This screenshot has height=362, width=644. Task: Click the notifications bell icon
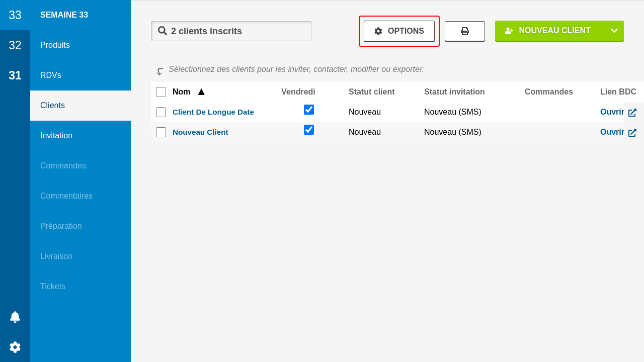pyautogui.click(x=15, y=317)
